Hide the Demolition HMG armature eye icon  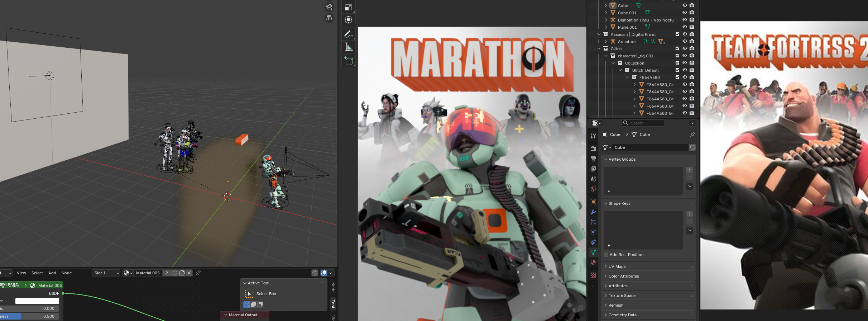685,20
